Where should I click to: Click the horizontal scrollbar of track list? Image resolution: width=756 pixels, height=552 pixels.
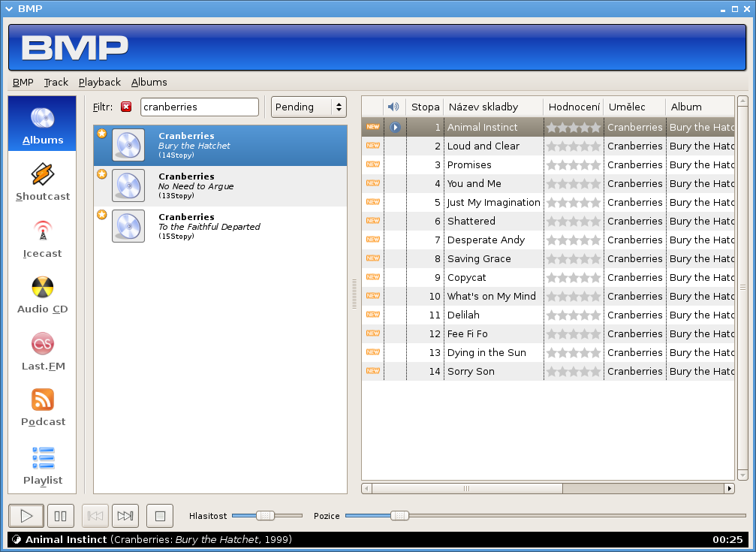tap(467, 488)
